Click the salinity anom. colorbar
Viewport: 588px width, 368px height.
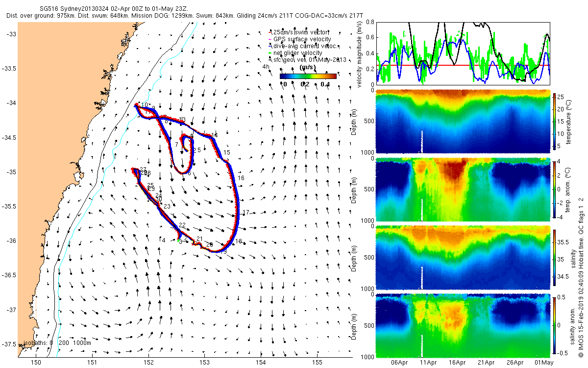click(x=554, y=326)
